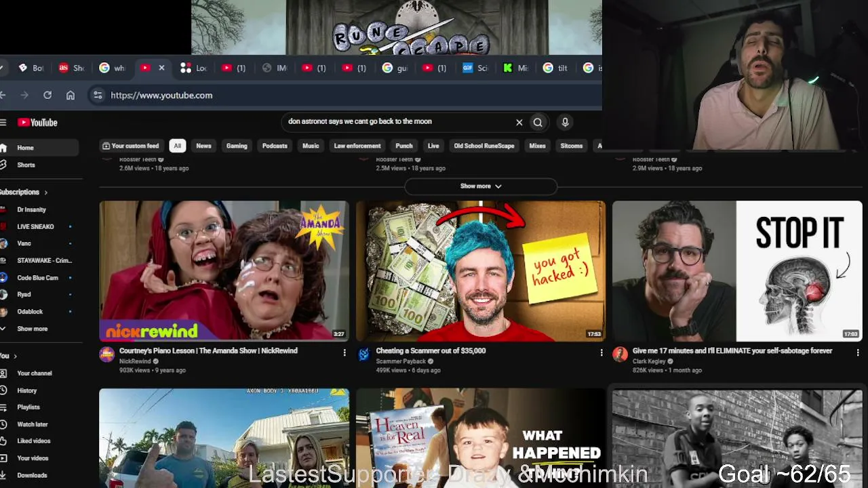
Task: Filter feed by Law enforcement
Action: click(x=357, y=146)
